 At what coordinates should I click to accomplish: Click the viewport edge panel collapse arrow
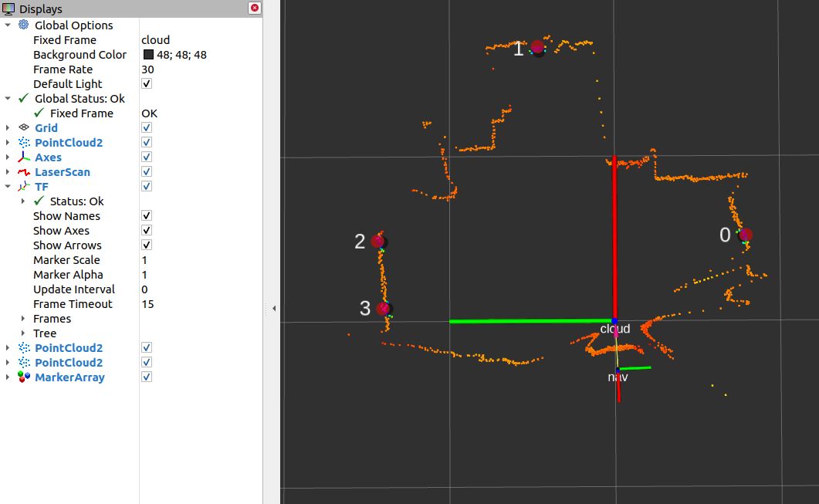point(274,307)
